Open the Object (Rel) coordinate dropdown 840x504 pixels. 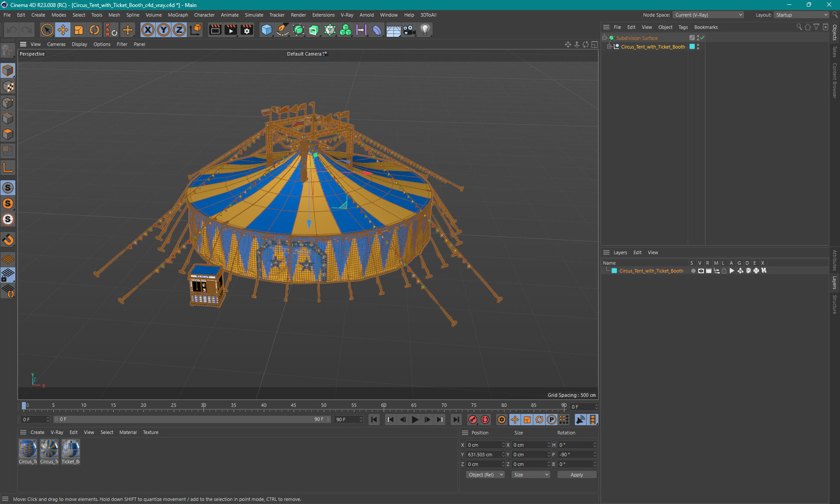(x=485, y=475)
